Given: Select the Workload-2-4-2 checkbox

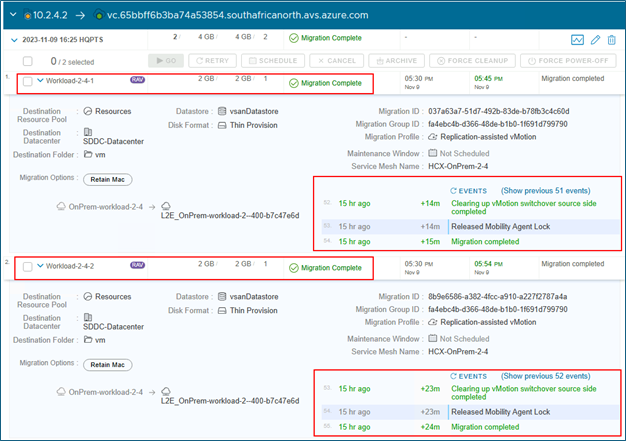Looking at the screenshot, I should [28, 267].
